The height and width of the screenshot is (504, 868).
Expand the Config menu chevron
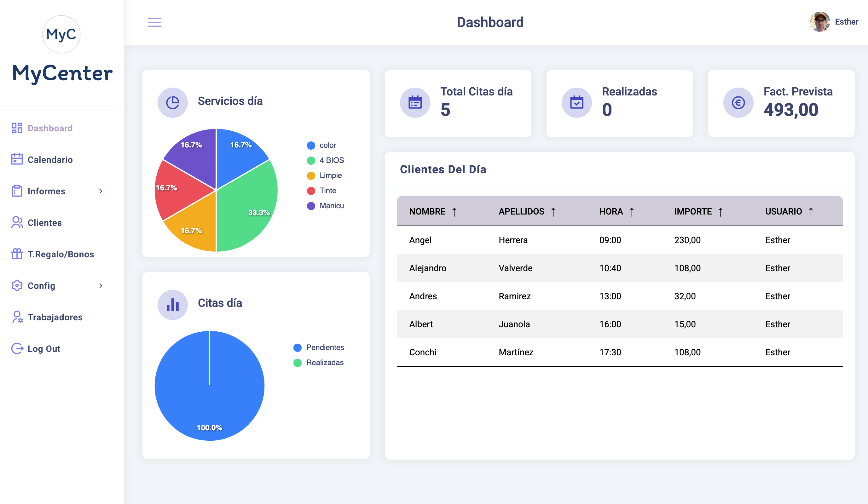click(101, 286)
